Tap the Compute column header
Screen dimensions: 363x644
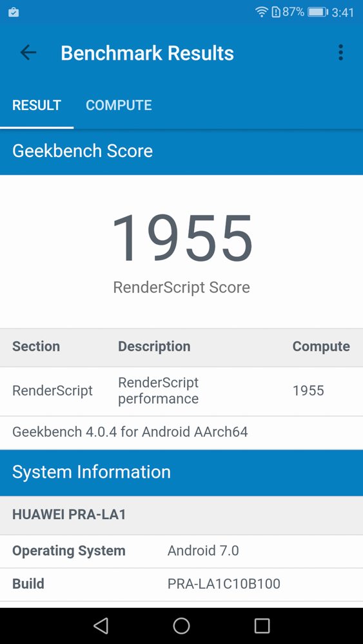pyautogui.click(x=321, y=346)
